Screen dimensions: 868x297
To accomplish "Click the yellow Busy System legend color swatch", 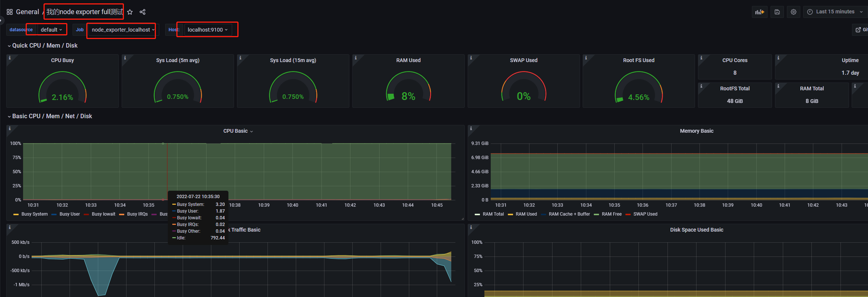I will (x=16, y=214).
